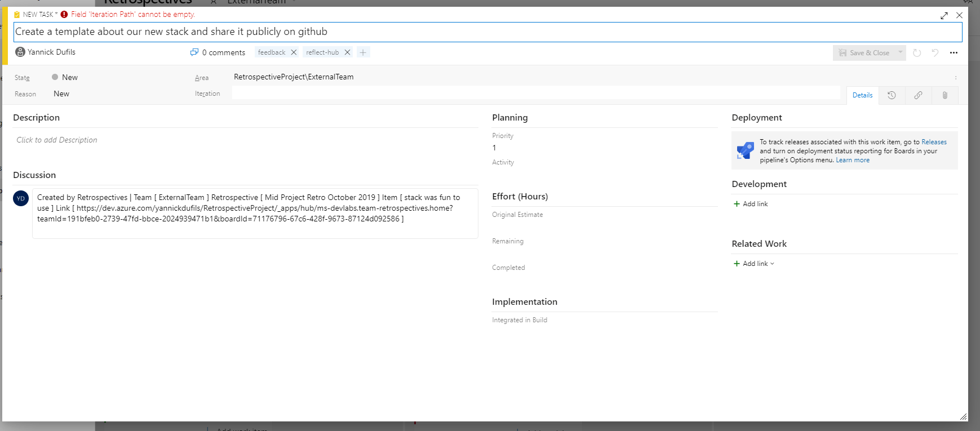Open the 0 comments link

point(224,52)
